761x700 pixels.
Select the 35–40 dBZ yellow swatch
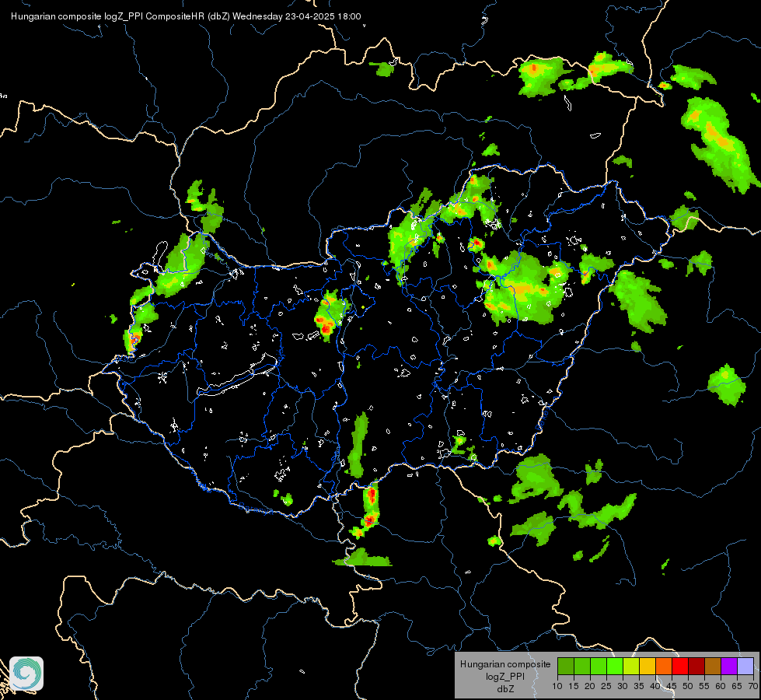point(648,666)
